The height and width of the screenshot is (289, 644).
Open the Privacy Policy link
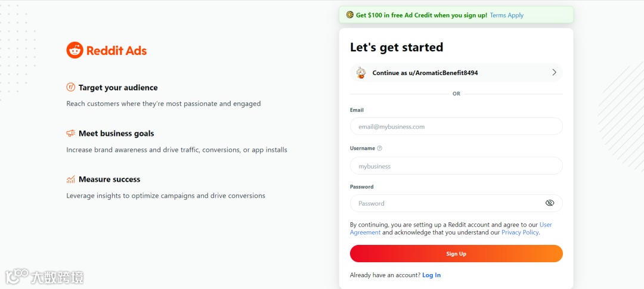tap(520, 232)
